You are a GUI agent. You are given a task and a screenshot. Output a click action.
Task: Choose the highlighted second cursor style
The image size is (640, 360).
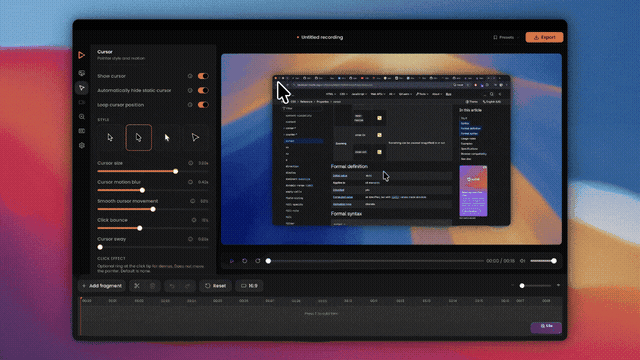coord(139,138)
